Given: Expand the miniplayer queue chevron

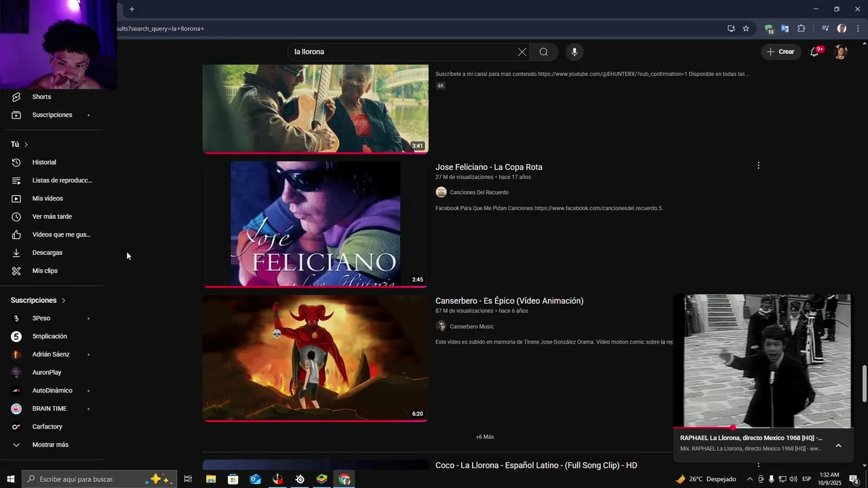Looking at the screenshot, I should pyautogui.click(x=838, y=445).
